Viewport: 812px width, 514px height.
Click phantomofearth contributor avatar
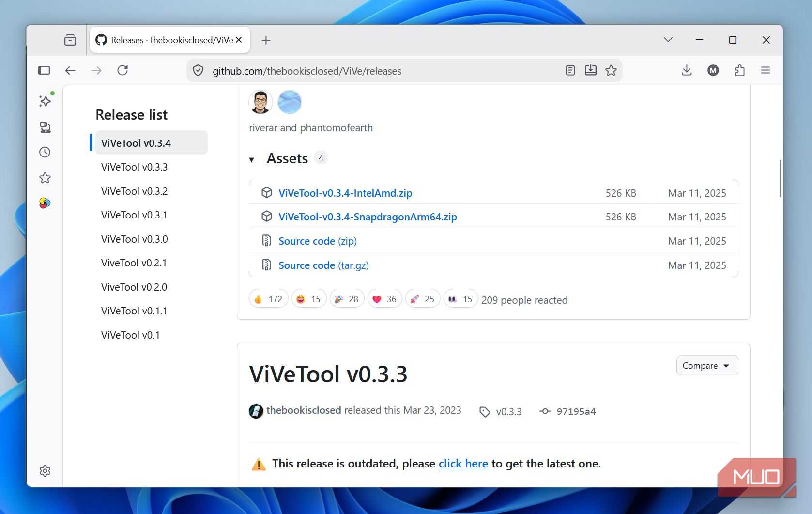290,102
